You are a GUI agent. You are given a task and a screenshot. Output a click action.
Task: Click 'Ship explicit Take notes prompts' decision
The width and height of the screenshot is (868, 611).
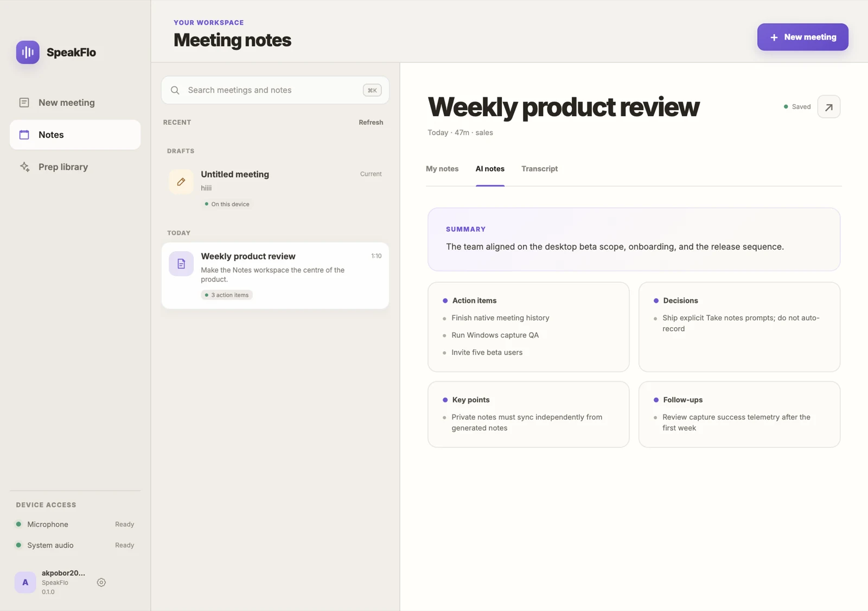click(741, 323)
